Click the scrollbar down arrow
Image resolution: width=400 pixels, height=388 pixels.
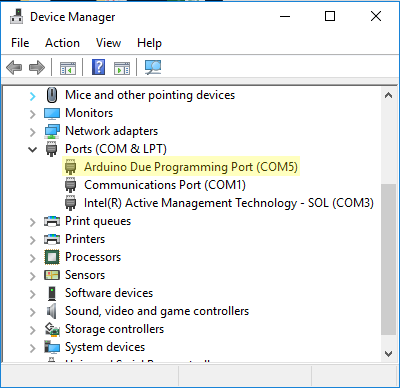[388, 354]
